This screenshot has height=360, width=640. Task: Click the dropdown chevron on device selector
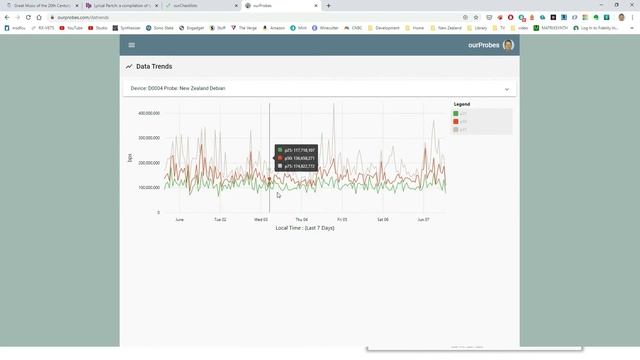click(x=507, y=89)
